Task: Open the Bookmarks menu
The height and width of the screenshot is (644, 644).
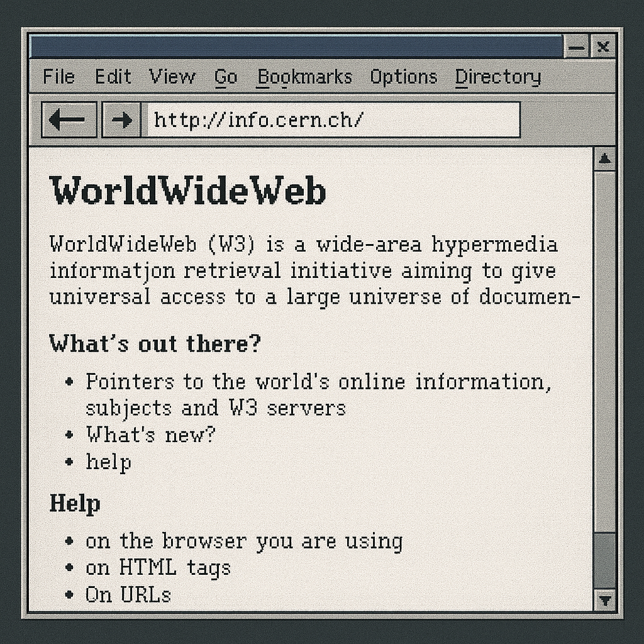Action: coord(304,77)
